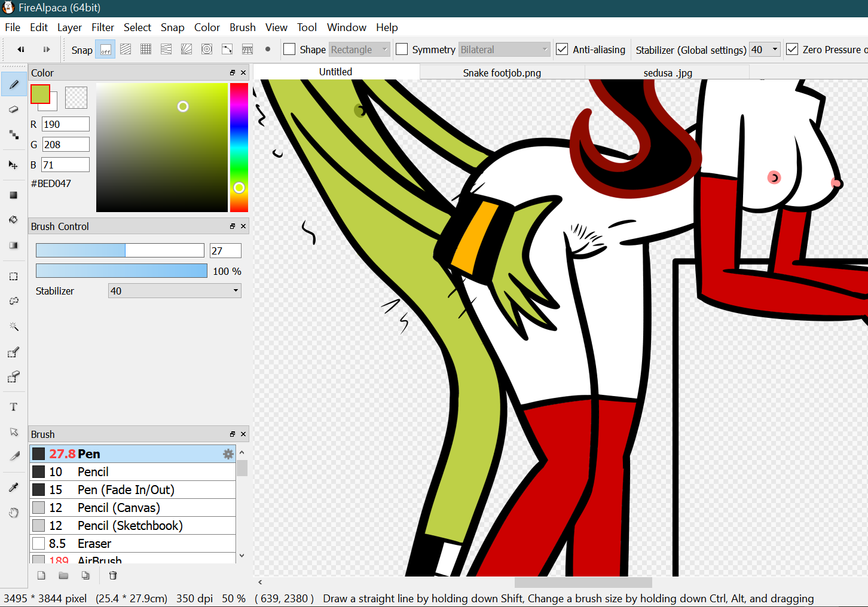Click the Snap off icon

coord(106,50)
